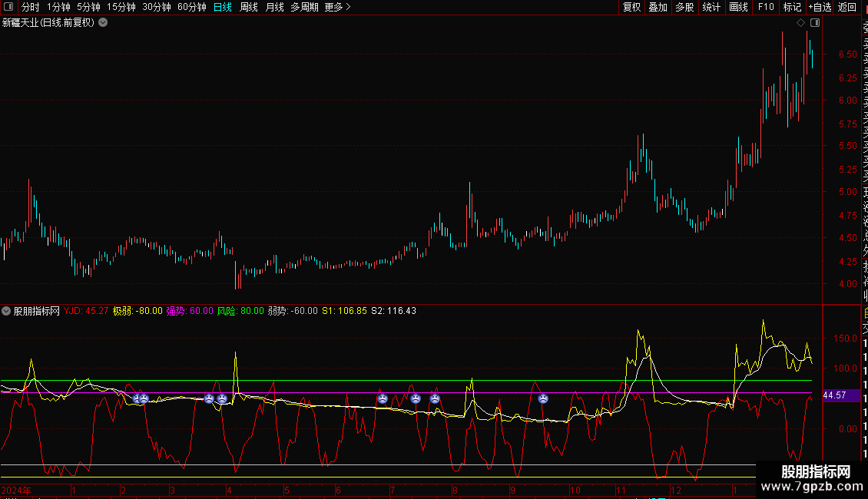
Task: Click the sad-face signal marker in September
Action: pos(543,398)
